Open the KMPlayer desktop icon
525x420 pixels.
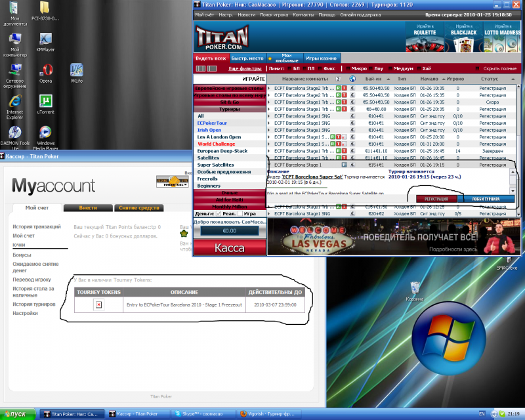45,43
